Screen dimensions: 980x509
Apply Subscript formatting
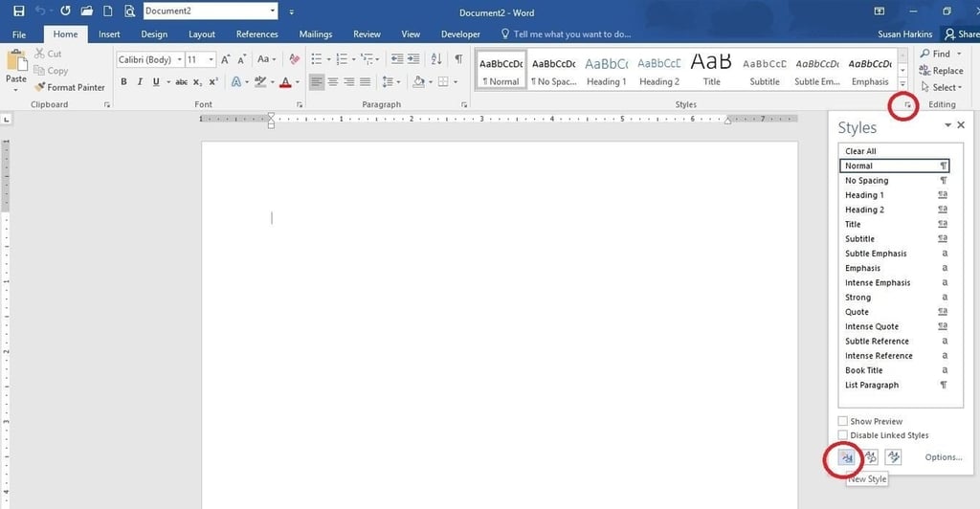click(x=197, y=82)
